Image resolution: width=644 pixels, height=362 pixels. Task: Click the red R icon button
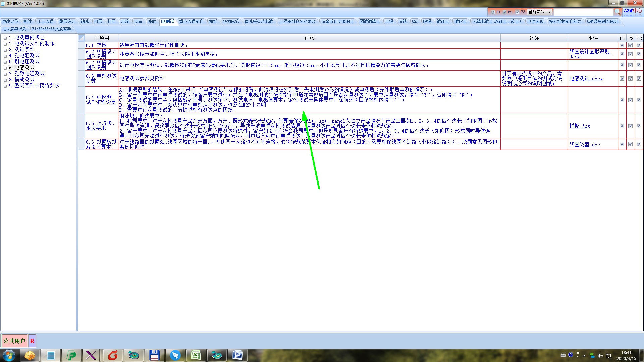pyautogui.click(x=32, y=341)
